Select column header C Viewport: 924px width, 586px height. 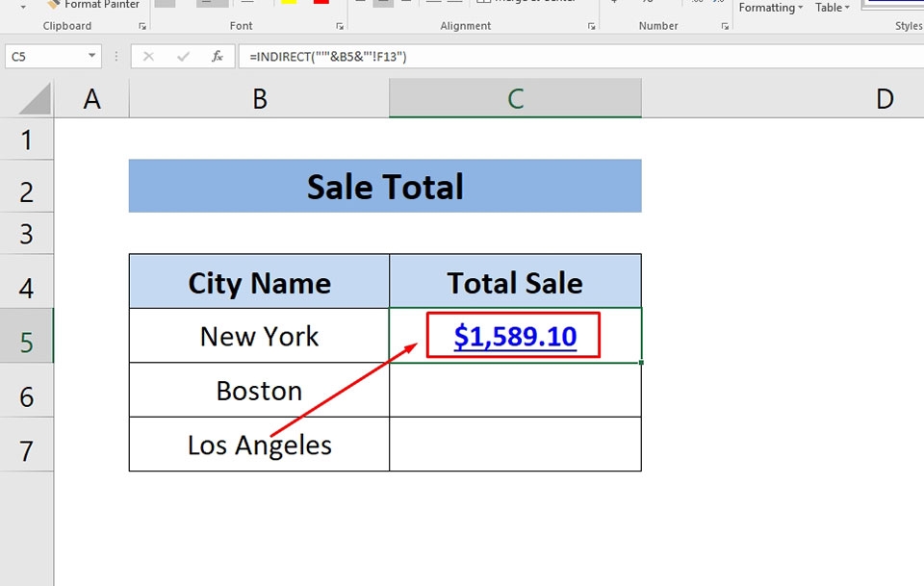click(x=515, y=98)
